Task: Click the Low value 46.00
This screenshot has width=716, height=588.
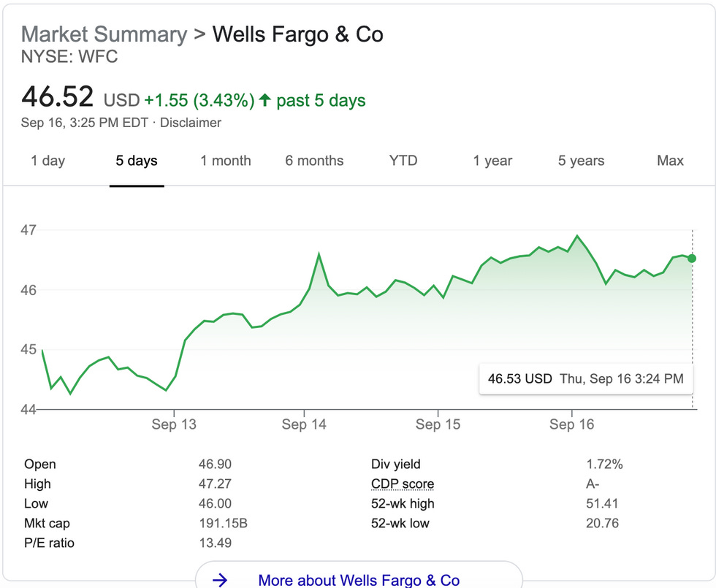Action: pyautogui.click(x=215, y=503)
